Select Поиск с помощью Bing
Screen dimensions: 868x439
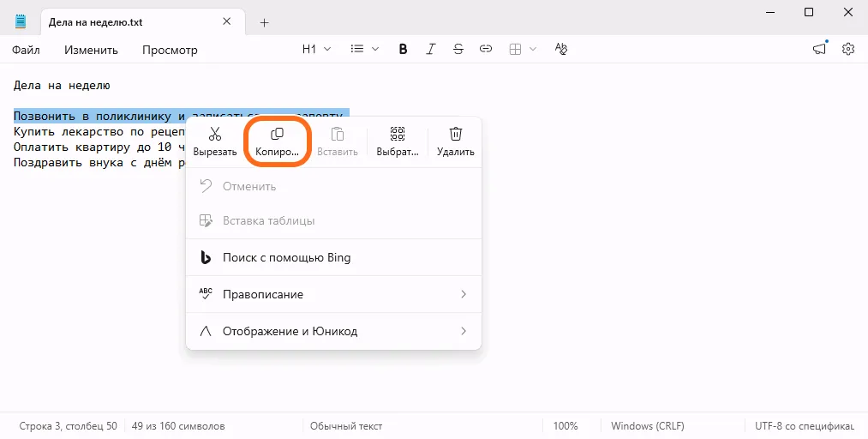coord(334,257)
